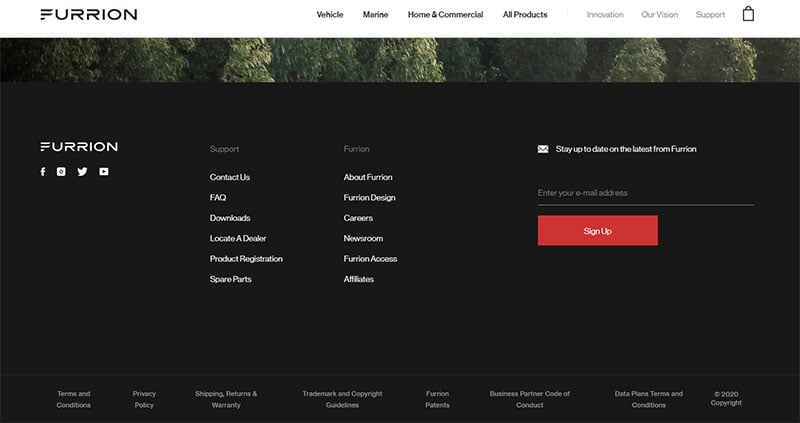Screen dimensions: 800x423
Task: Go to the Downloads page
Action: (230, 218)
